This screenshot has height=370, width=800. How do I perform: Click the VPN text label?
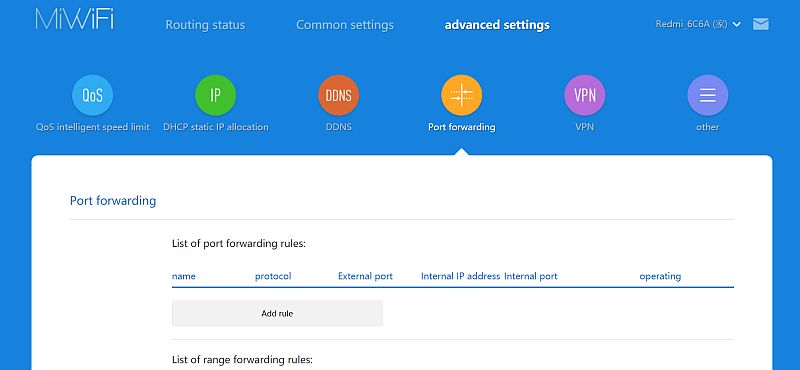click(x=585, y=127)
